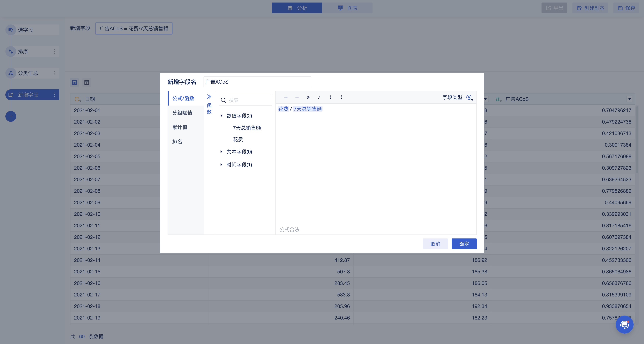Click the plus operator in the formula toolbar
This screenshot has height=344, width=644.
[286, 97]
